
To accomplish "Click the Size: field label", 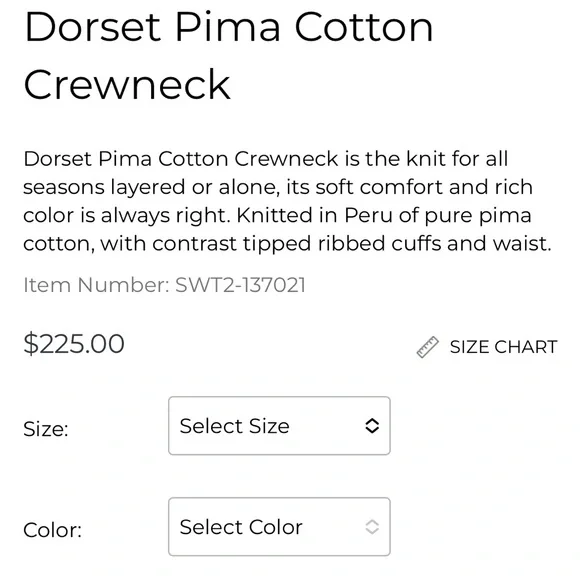I will point(46,429).
